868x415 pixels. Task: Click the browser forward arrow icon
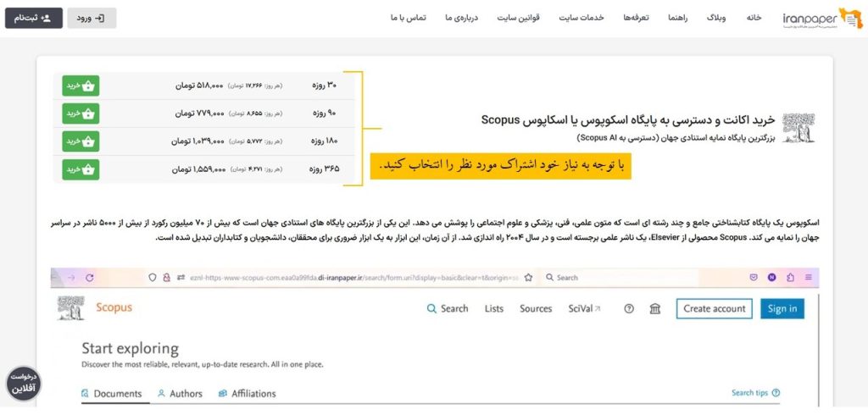point(70,278)
